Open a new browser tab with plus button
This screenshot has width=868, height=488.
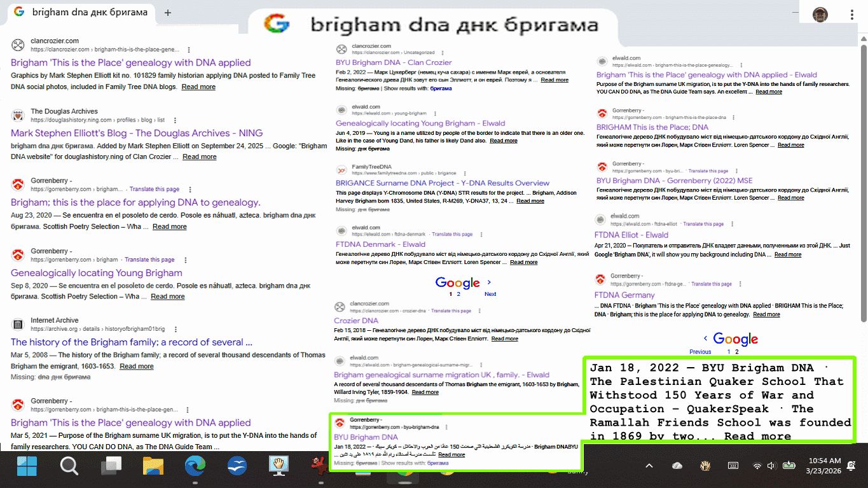pyautogui.click(x=168, y=13)
